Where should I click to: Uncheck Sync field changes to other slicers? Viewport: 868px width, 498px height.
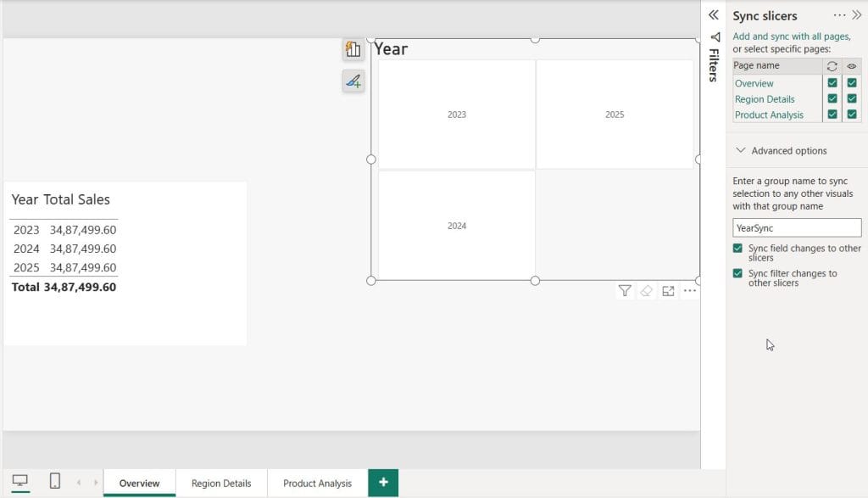(x=737, y=249)
